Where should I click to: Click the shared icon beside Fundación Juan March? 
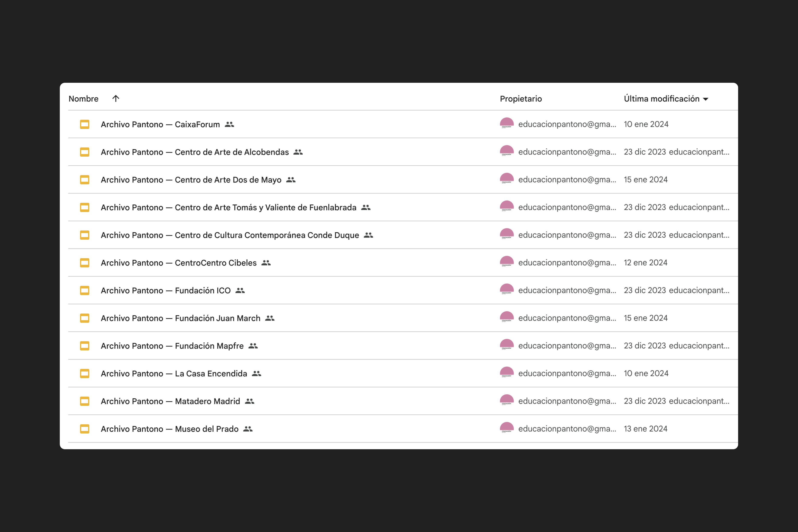270,318
